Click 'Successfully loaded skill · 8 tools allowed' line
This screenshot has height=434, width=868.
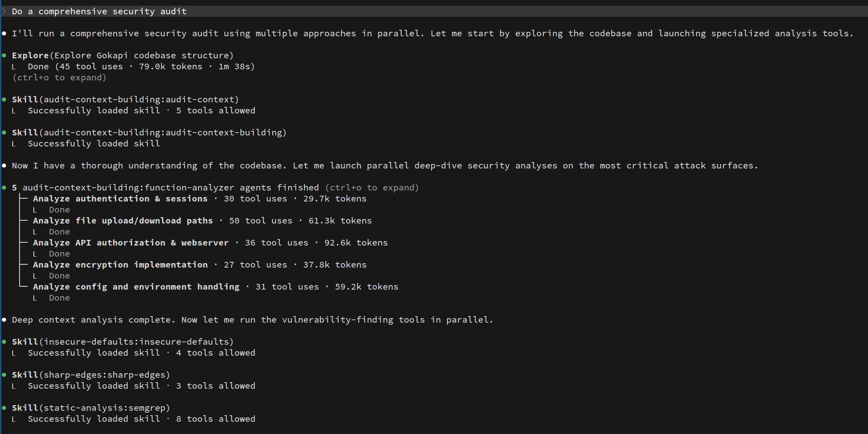(x=141, y=419)
